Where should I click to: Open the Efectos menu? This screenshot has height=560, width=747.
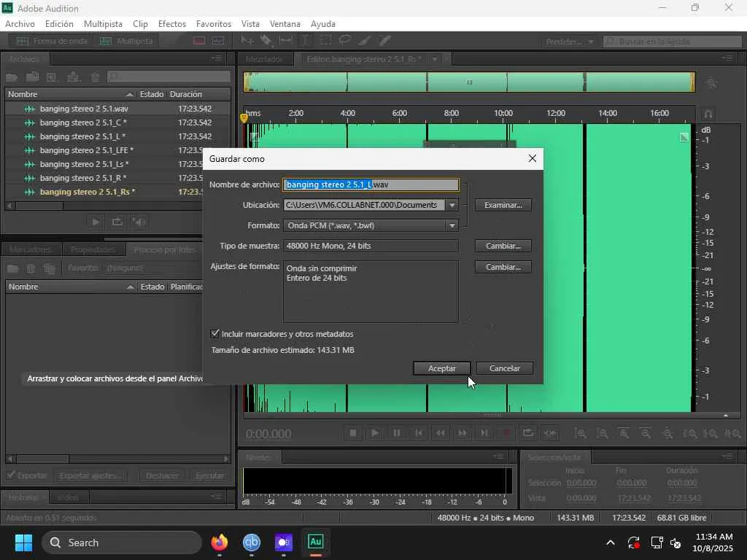coord(172,24)
